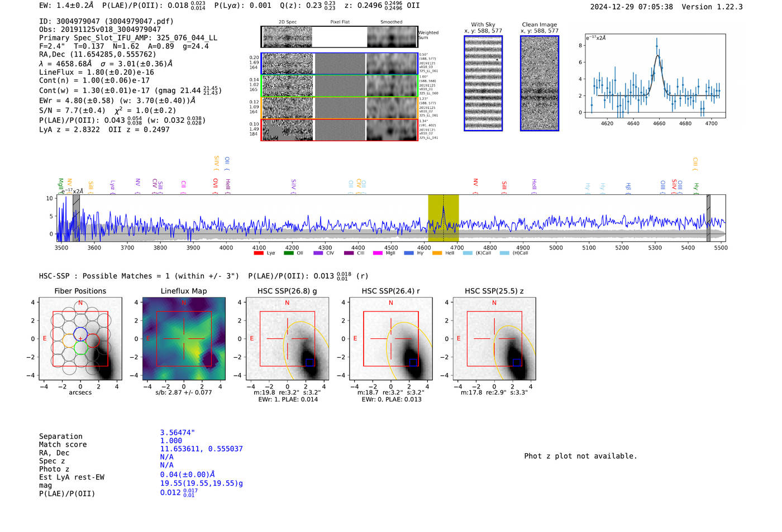The height and width of the screenshot is (532, 782).
Task: Open the With Sky image
Action: pyautogui.click(x=483, y=83)
